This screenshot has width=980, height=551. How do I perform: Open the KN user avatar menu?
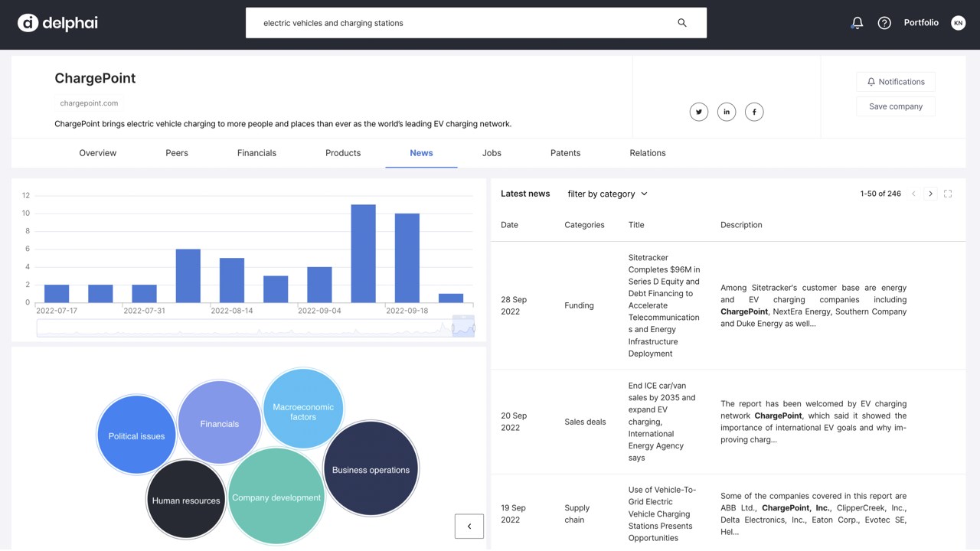pyautogui.click(x=958, y=23)
